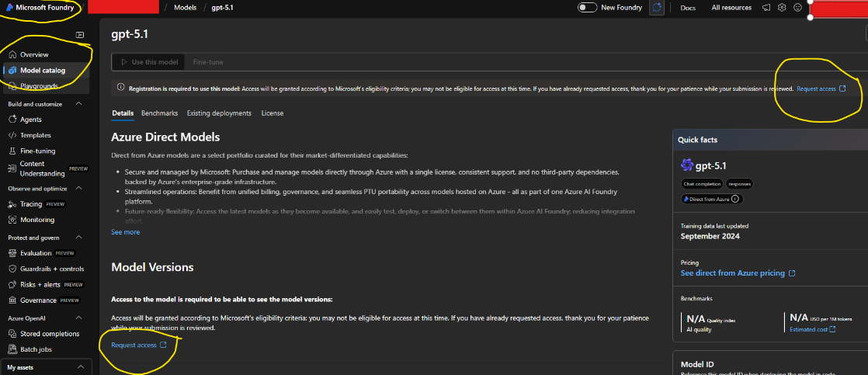Click the Use this model button
This screenshot has height=375, width=868.
pos(148,62)
